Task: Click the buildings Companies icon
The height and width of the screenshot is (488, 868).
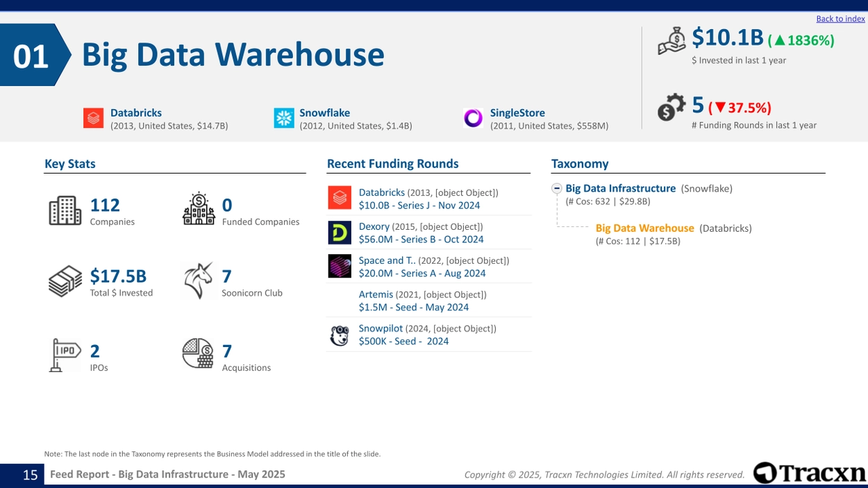Action: click(65, 210)
